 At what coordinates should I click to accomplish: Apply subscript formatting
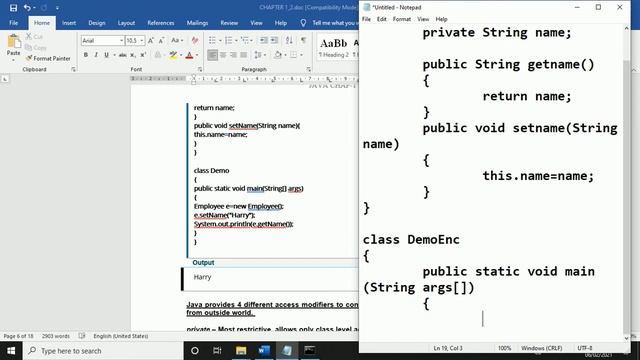133,55
